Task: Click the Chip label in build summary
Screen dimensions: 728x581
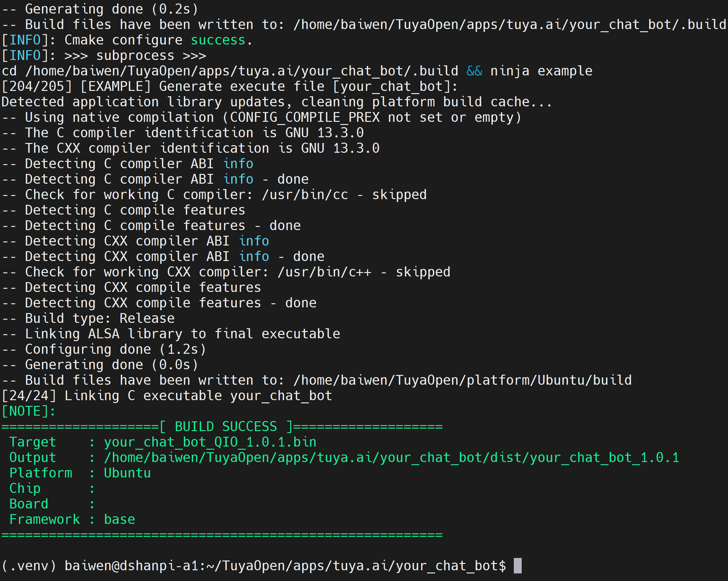Action: [25, 489]
